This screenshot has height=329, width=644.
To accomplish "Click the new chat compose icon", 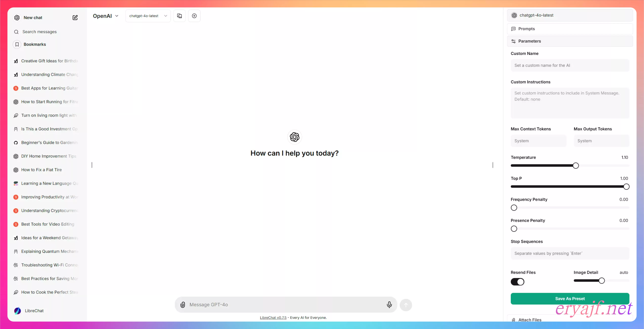I will pyautogui.click(x=75, y=18).
